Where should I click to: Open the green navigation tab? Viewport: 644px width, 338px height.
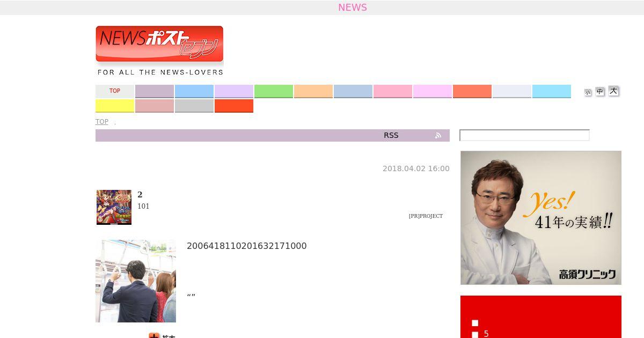click(x=274, y=91)
